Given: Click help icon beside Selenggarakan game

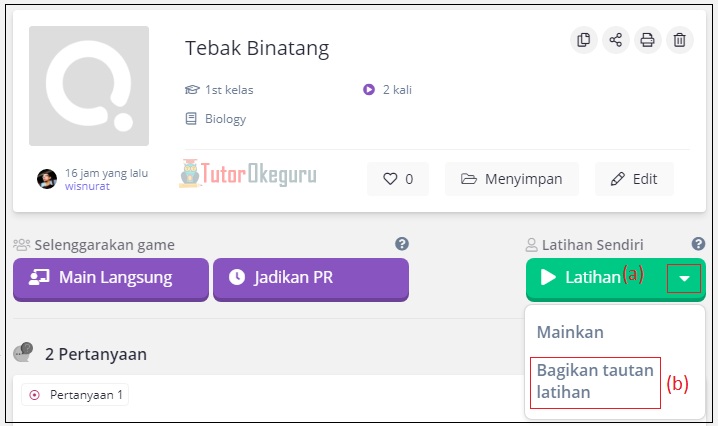Looking at the screenshot, I should (x=402, y=244).
